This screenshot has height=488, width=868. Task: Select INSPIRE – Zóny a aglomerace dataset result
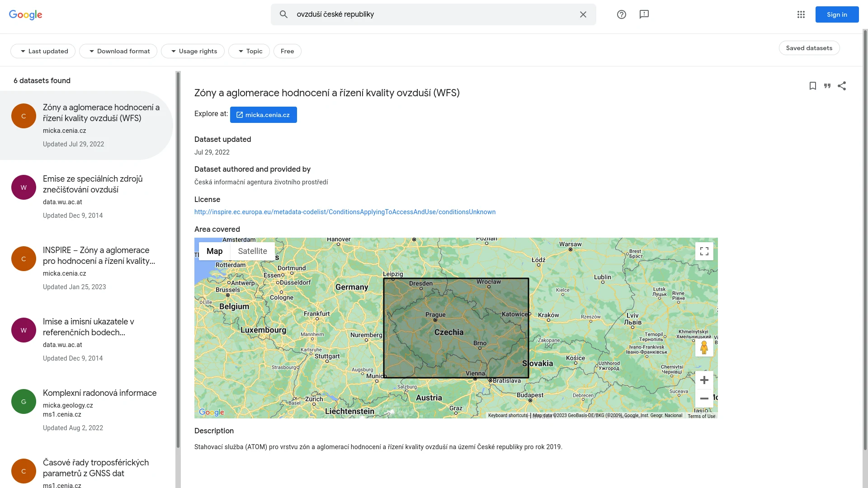click(86, 268)
